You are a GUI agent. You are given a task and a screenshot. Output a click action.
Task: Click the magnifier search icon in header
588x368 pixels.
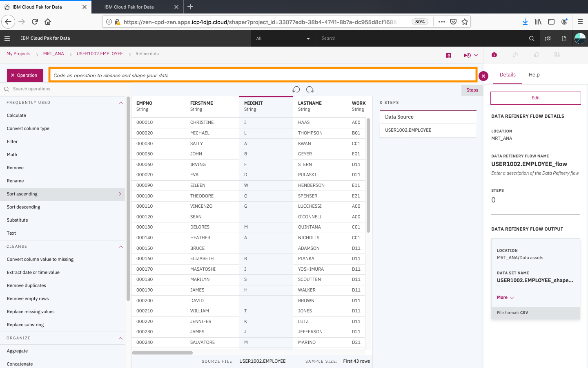(x=531, y=38)
